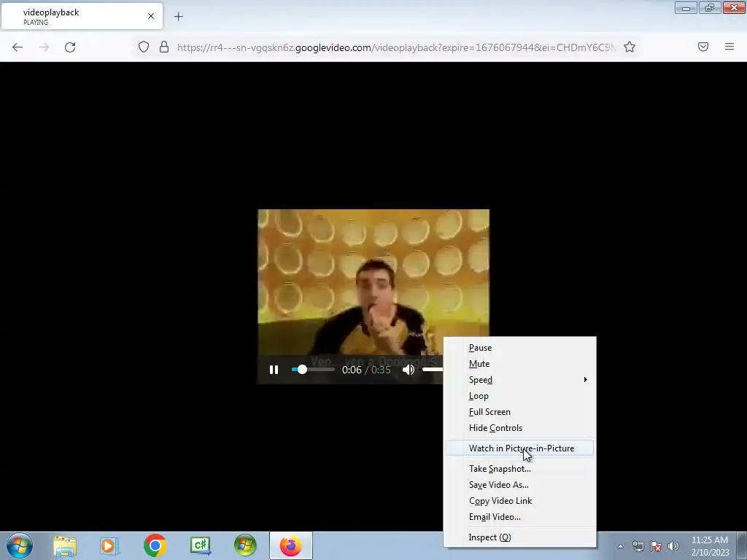Screen dimensions: 747x560
Task: Open the C# application taskbar icon
Action: 200,545
